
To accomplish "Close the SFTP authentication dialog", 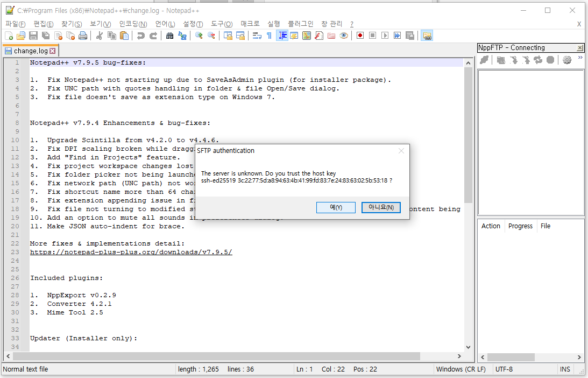I will (401, 151).
